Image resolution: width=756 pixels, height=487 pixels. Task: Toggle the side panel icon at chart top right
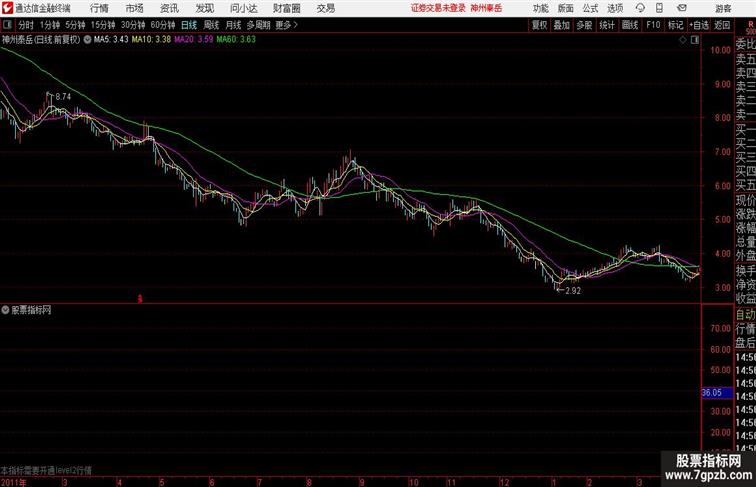(x=695, y=40)
